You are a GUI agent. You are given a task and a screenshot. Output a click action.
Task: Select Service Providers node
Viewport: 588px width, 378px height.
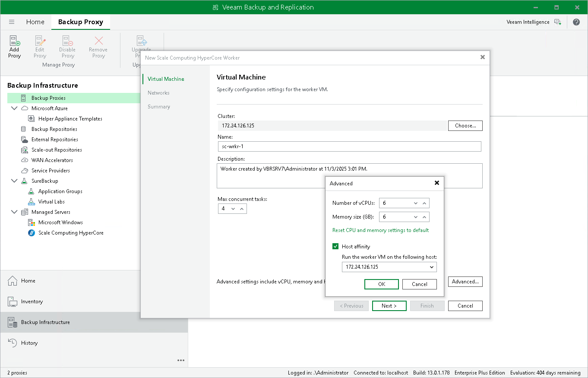[x=51, y=171]
